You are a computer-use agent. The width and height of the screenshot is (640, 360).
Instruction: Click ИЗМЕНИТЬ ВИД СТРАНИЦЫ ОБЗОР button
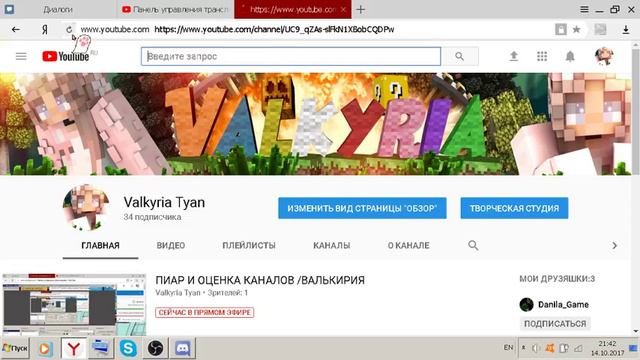[362, 208]
